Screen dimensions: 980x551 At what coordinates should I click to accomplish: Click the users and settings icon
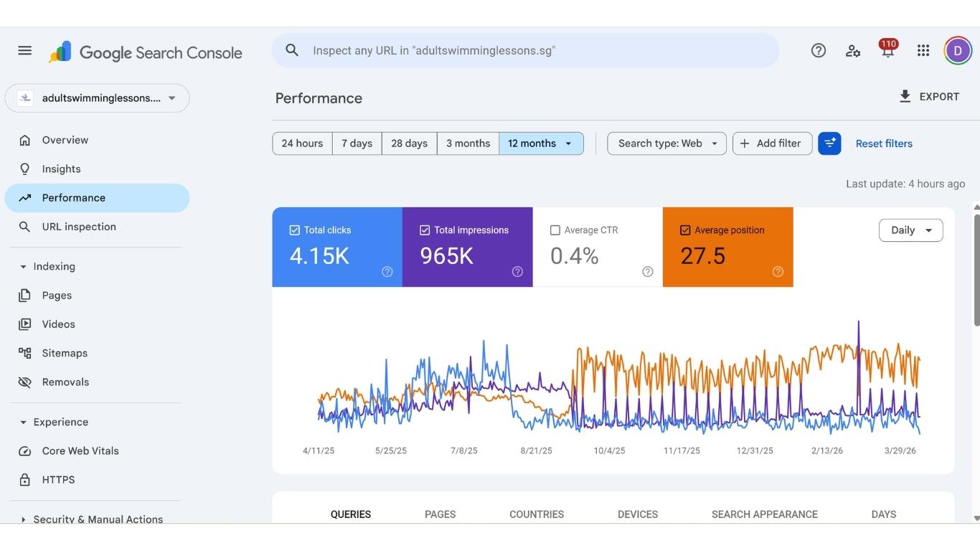pos(853,50)
